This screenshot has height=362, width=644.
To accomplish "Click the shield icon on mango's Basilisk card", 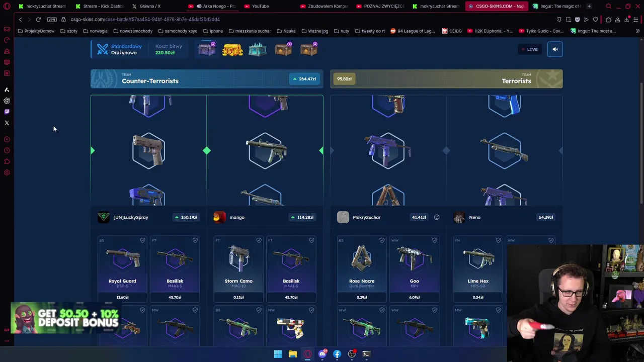I will click(x=311, y=241).
